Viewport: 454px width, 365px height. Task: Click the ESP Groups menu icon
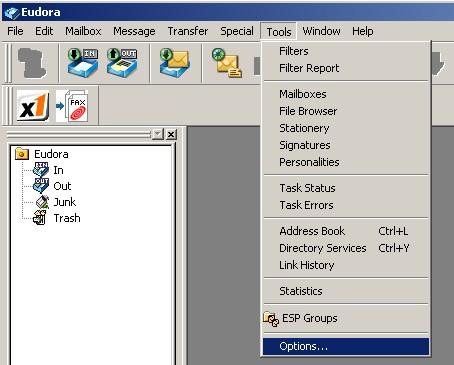click(x=271, y=319)
